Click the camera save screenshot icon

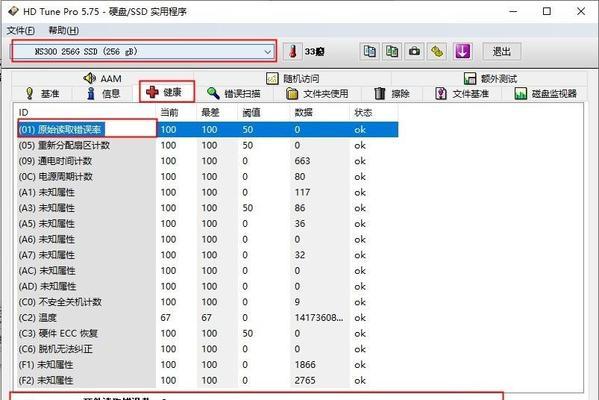[414, 51]
